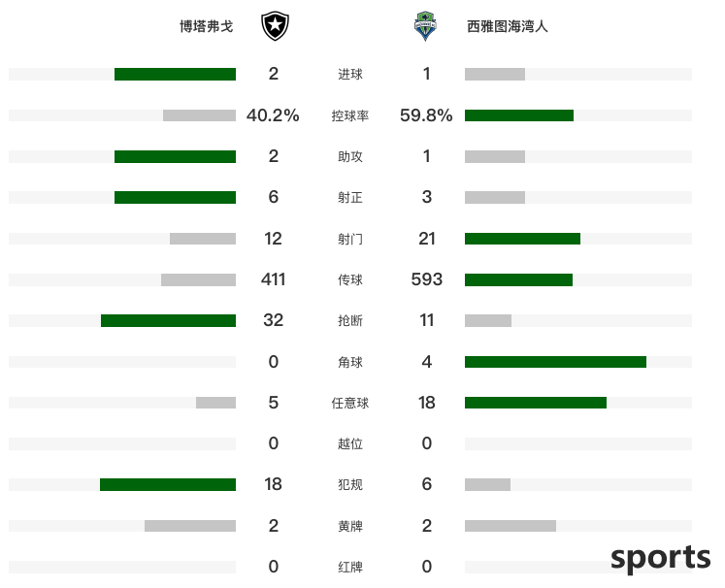Image resolution: width=725 pixels, height=588 pixels.
Task: Select the 红牌 stat label
Action: [350, 567]
